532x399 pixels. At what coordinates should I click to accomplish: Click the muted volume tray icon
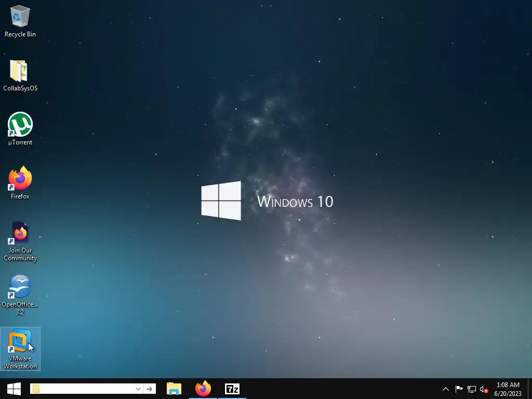coord(484,389)
